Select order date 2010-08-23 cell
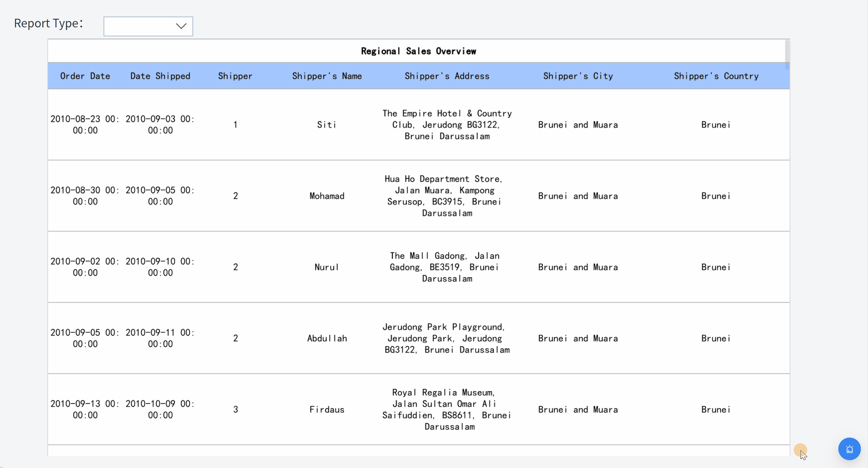The width and height of the screenshot is (868, 468). click(85, 124)
